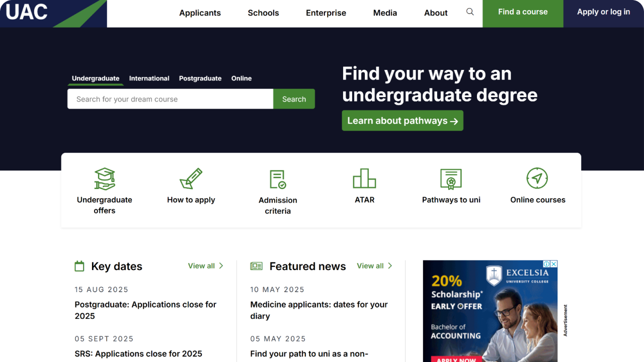Viewport: 644px width, 362px height.
Task: Click the green Search button
Action: [x=294, y=99]
